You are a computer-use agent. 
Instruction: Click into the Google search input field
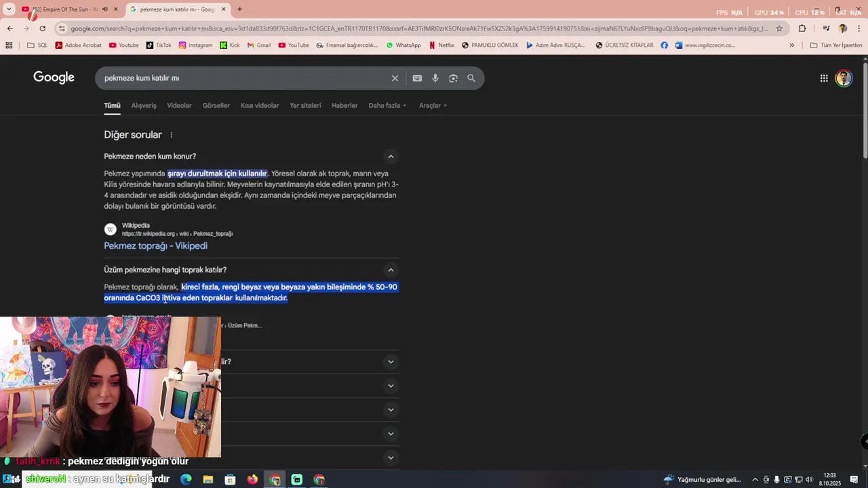[x=244, y=78]
